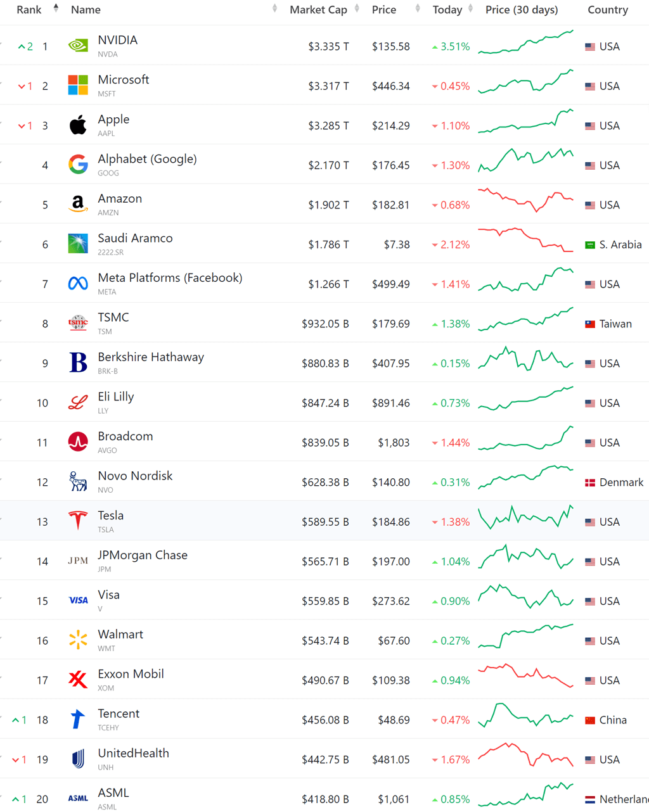This screenshot has width=649, height=812.
Task: Click the Visa logo icon
Action: tap(78, 600)
